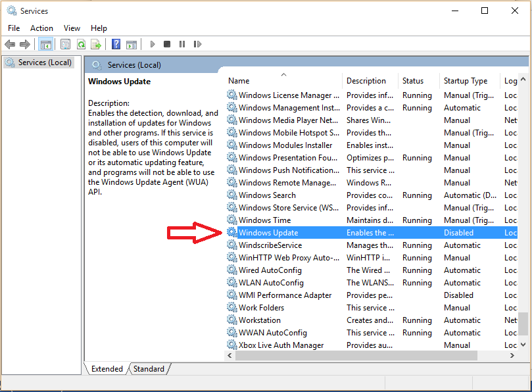Click the horizontal scrollbar thumb
Screen dimensions: 532x392
pyautogui.click(x=356, y=355)
